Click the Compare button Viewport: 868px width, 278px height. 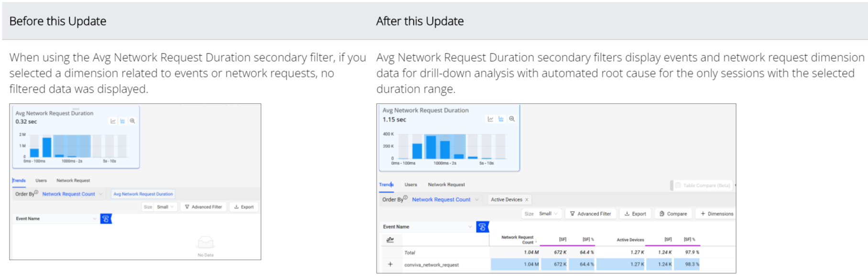pos(673,214)
